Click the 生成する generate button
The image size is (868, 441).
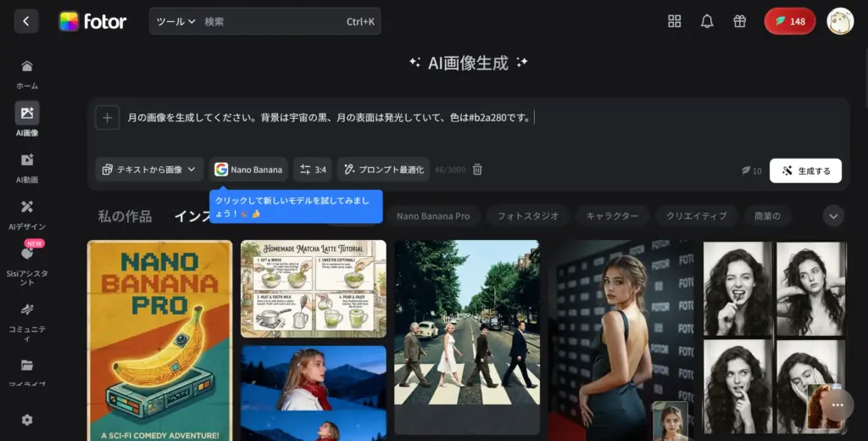click(805, 170)
